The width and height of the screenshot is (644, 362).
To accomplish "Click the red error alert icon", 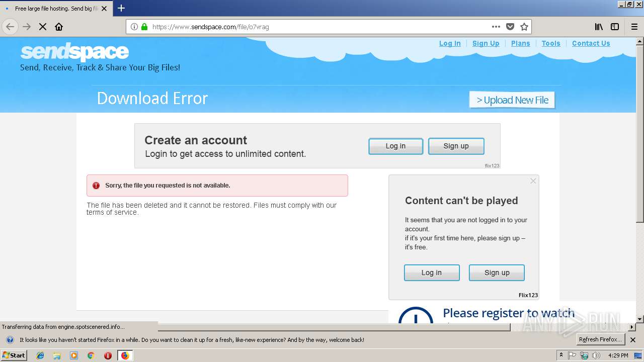I will [96, 186].
